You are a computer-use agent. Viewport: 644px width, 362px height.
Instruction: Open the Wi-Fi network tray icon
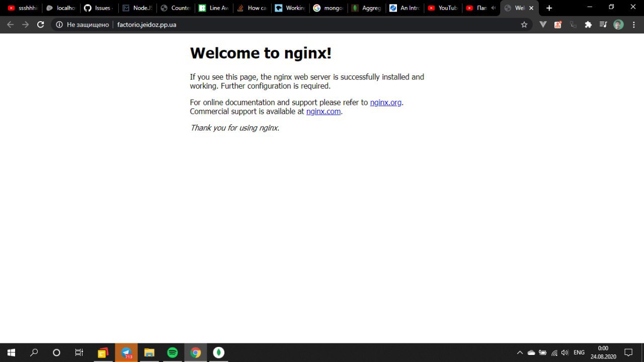point(554,352)
